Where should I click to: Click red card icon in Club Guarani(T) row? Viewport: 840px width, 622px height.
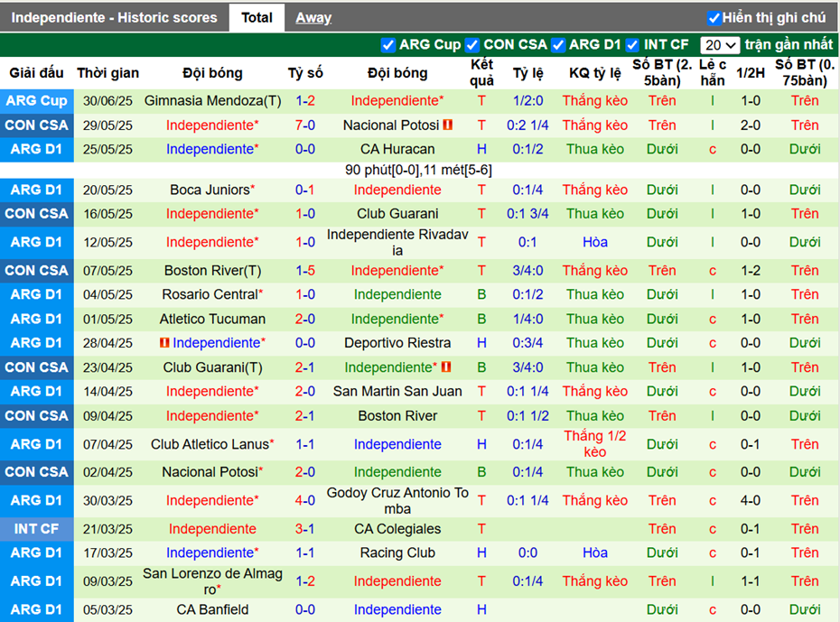coord(446,367)
